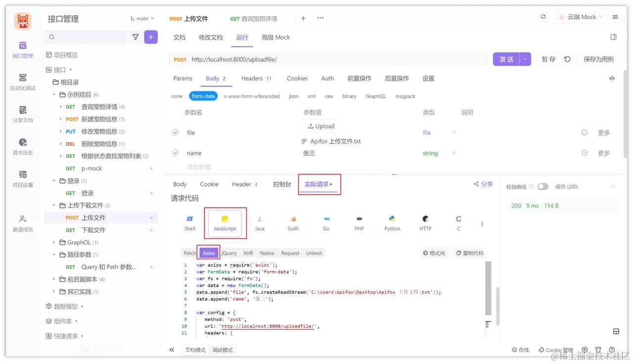Select the Python code language icon

(x=392, y=223)
